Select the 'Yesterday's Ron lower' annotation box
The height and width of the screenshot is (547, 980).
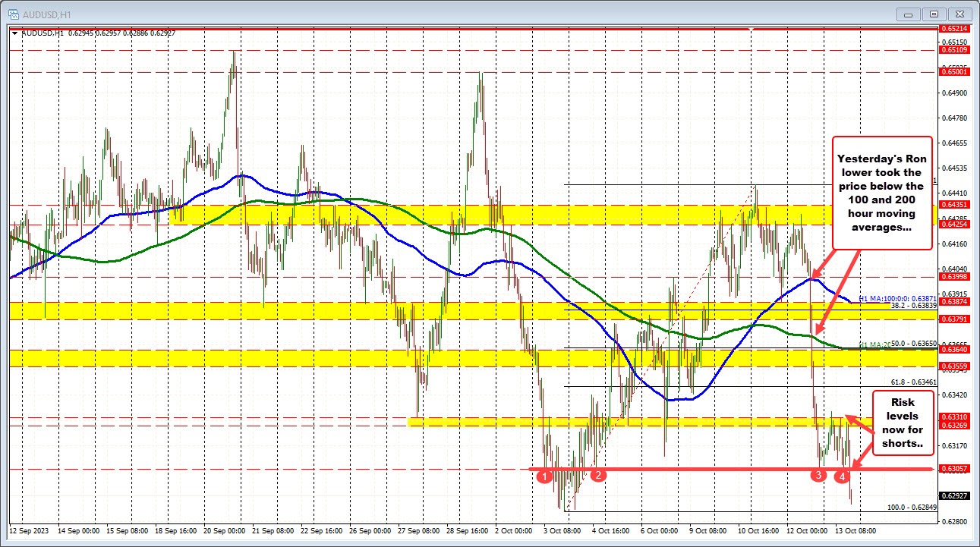[883, 192]
